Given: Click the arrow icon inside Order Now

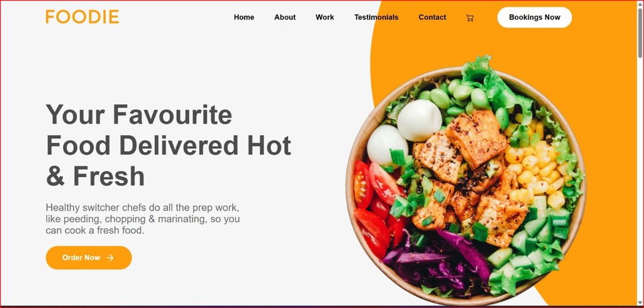Looking at the screenshot, I should tap(110, 258).
